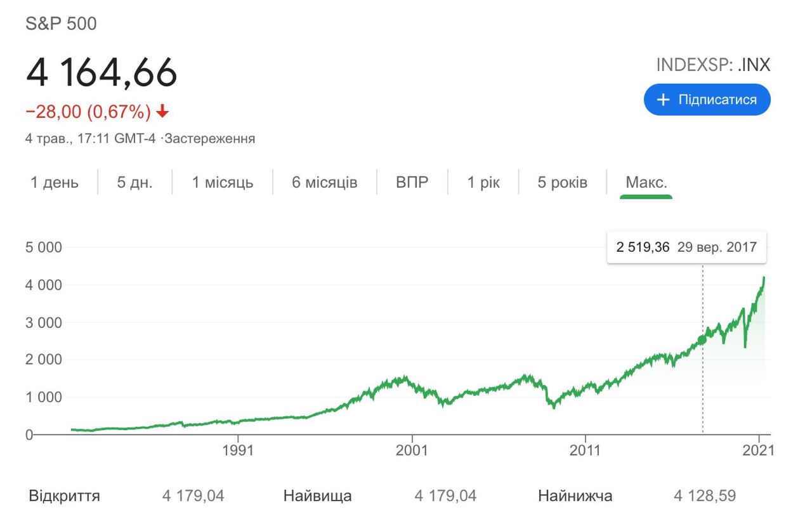Image resolution: width=812 pixels, height=524 pixels.
Task: Select the ВПР tab
Action: click(x=412, y=183)
